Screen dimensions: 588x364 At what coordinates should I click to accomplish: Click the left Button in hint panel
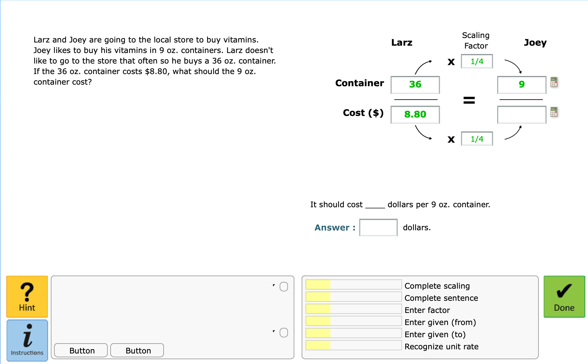click(81, 350)
